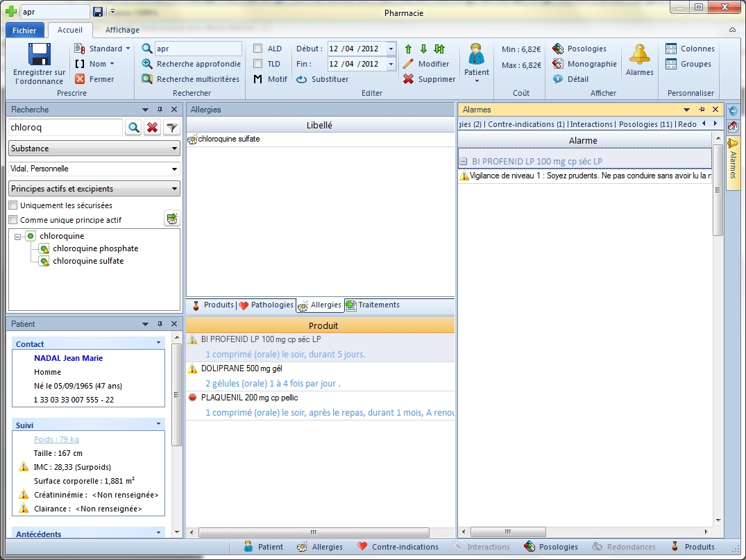This screenshot has height=560, width=746.
Task: Switch to the Affichage ribbon tab
Action: tap(122, 30)
